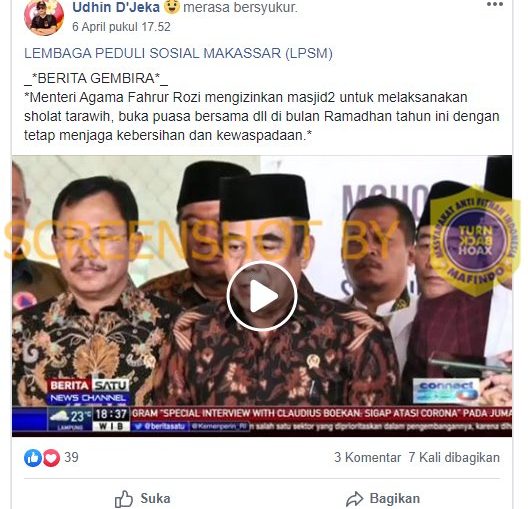Click the 'merasa bersyukur' feeling text

pos(240,7)
